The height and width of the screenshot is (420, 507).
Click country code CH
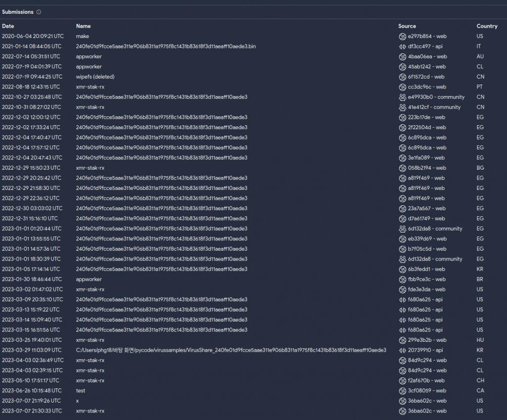click(x=480, y=380)
